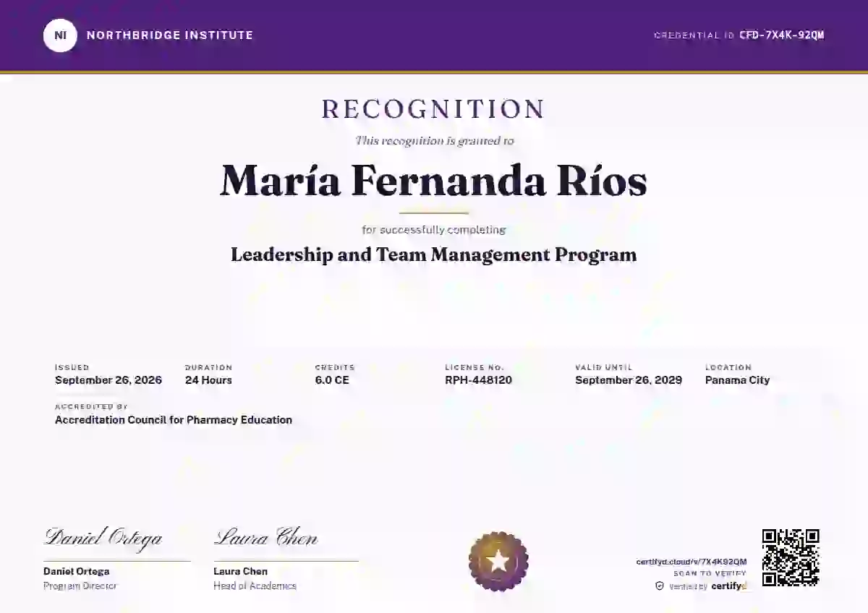Click the Laura Chen cursive signature
The image size is (868, 613).
coord(265,539)
